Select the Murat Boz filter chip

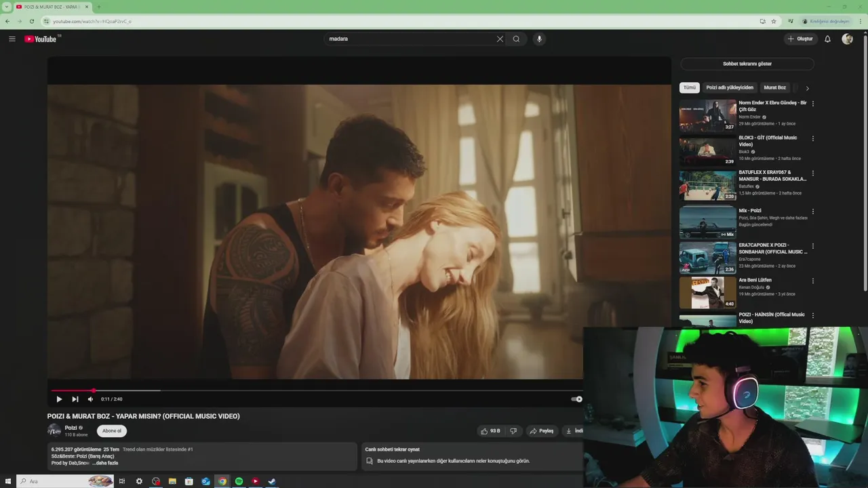(x=775, y=87)
